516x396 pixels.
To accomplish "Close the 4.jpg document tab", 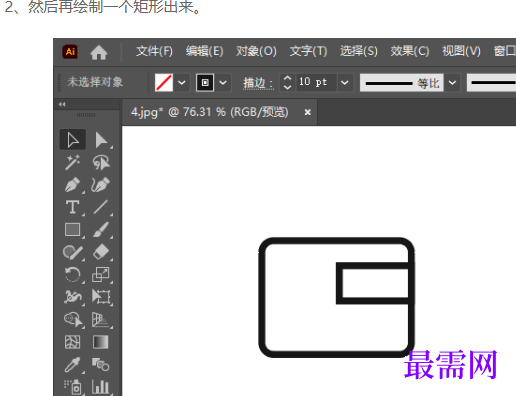I will click(308, 112).
